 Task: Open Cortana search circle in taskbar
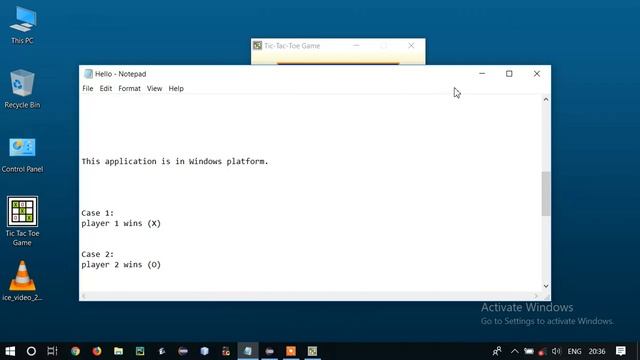tap(31, 351)
